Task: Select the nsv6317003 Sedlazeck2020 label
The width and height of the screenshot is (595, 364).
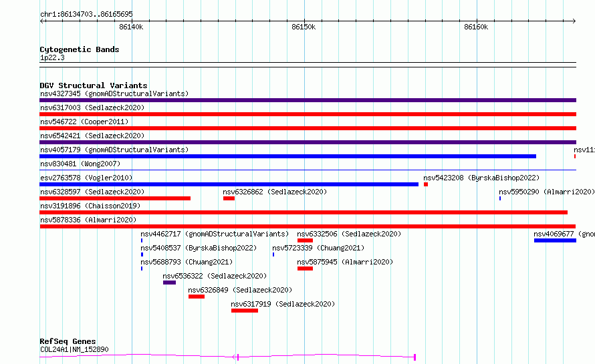Action: coord(92,108)
